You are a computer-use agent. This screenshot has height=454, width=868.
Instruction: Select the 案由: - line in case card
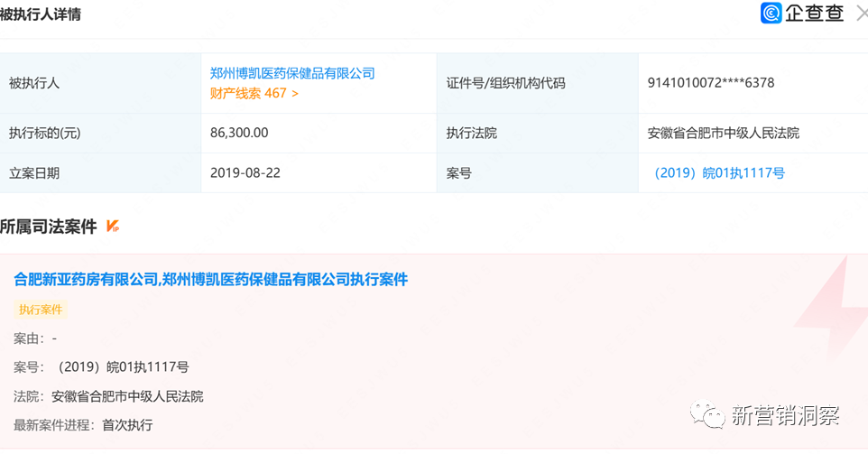tap(35, 338)
